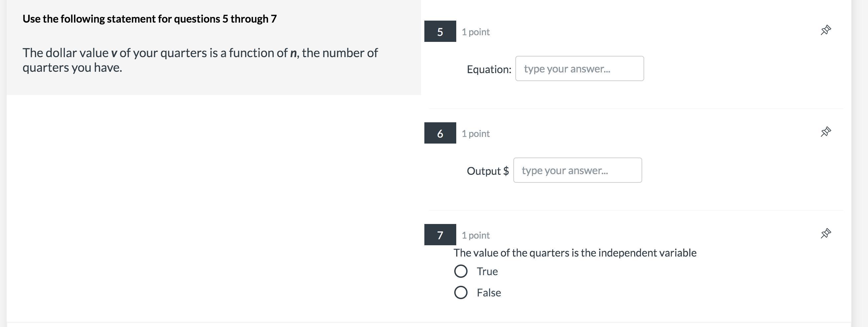This screenshot has width=868, height=327.
Task: Click the bold 'Use the following statement' heading
Action: coord(149,19)
